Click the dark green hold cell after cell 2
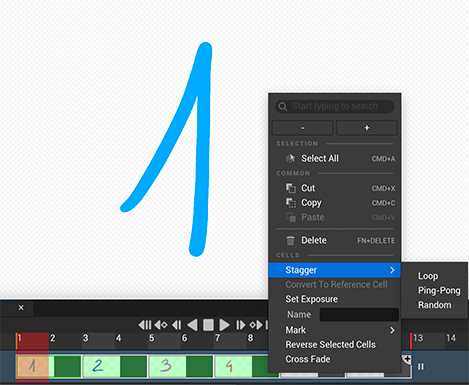This screenshot has width=469, height=385. point(133,366)
